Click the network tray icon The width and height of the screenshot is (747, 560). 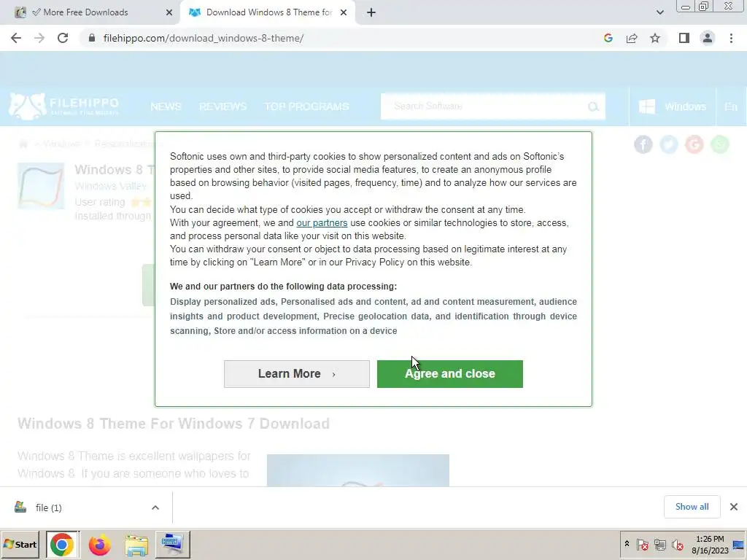click(659, 544)
